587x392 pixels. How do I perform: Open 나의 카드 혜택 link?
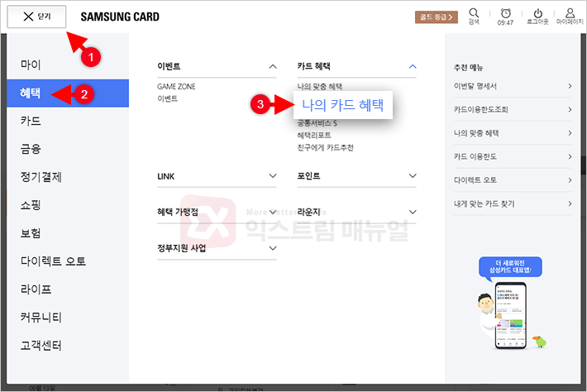pyautogui.click(x=342, y=105)
